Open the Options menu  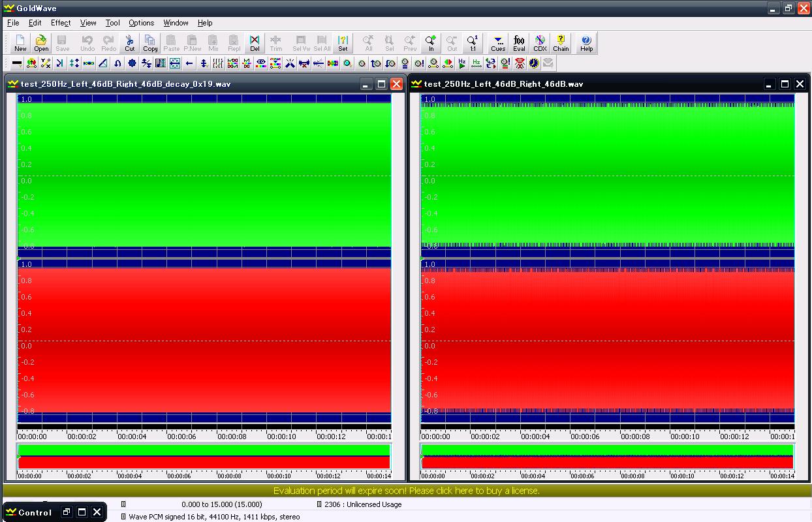tap(141, 23)
